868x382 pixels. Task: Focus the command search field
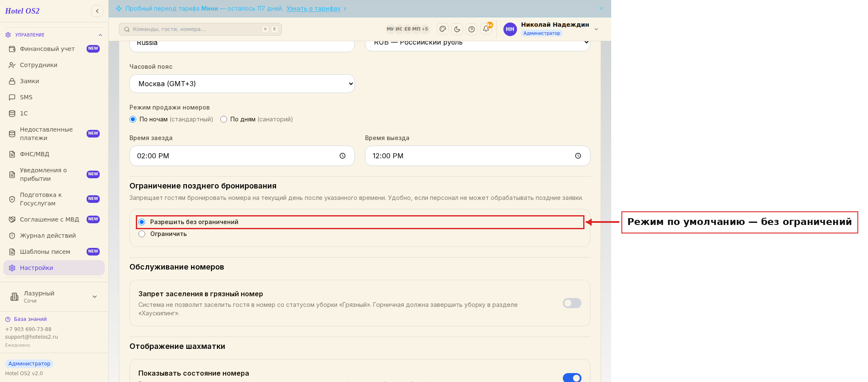click(200, 29)
